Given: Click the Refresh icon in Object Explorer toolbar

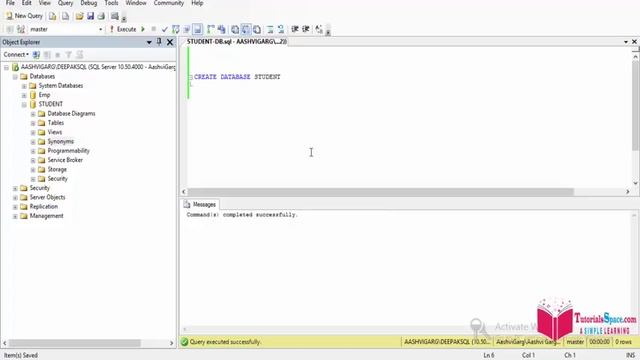Looking at the screenshot, I should point(80,55).
